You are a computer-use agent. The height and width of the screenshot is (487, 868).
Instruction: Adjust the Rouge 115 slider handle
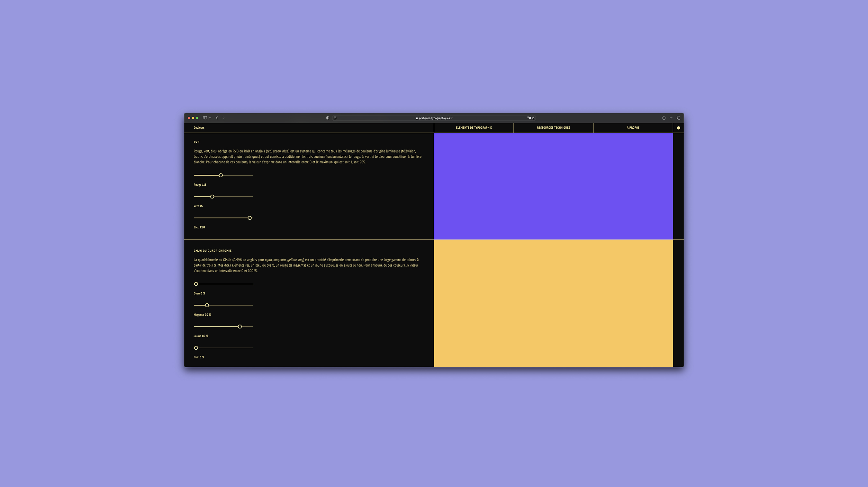pyautogui.click(x=221, y=175)
